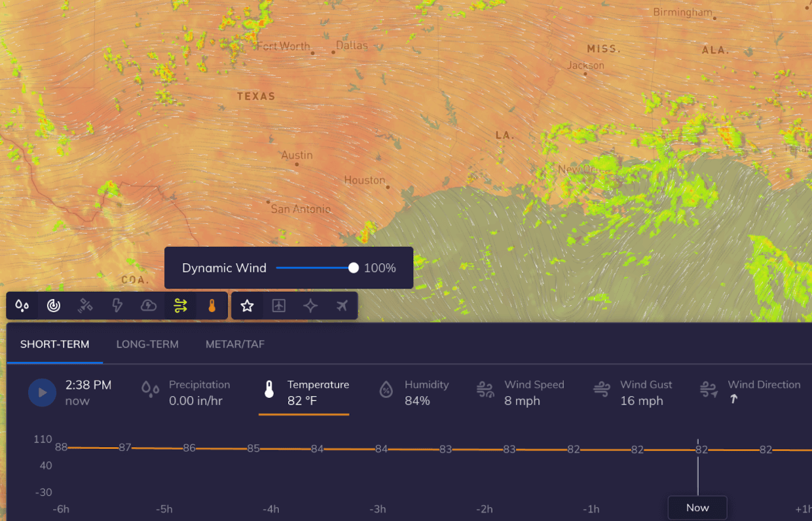This screenshot has width=812, height=521.
Task: Switch to the LONG-TERM tab
Action: (147, 344)
